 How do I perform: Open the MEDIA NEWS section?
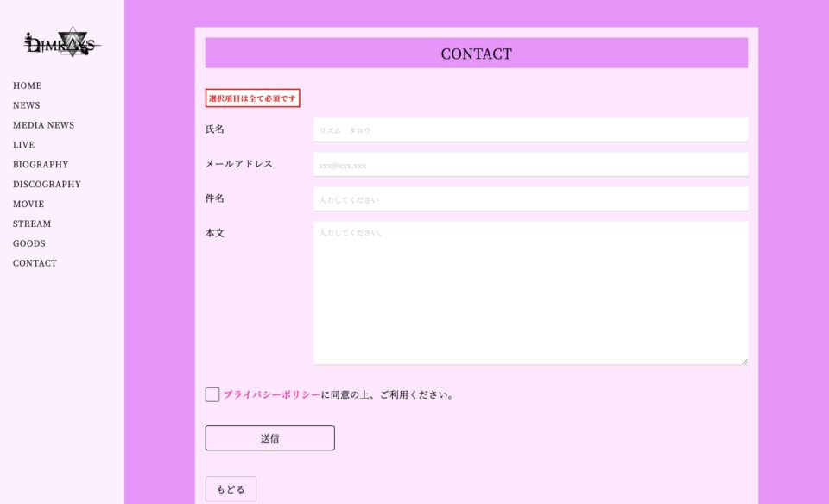(x=42, y=124)
